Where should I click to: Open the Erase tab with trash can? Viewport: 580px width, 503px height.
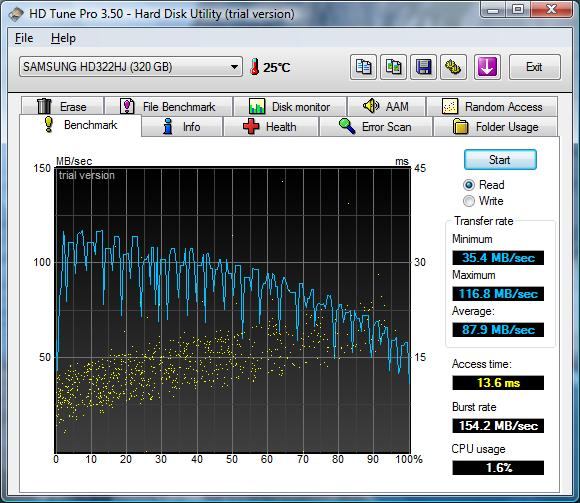coord(63,107)
